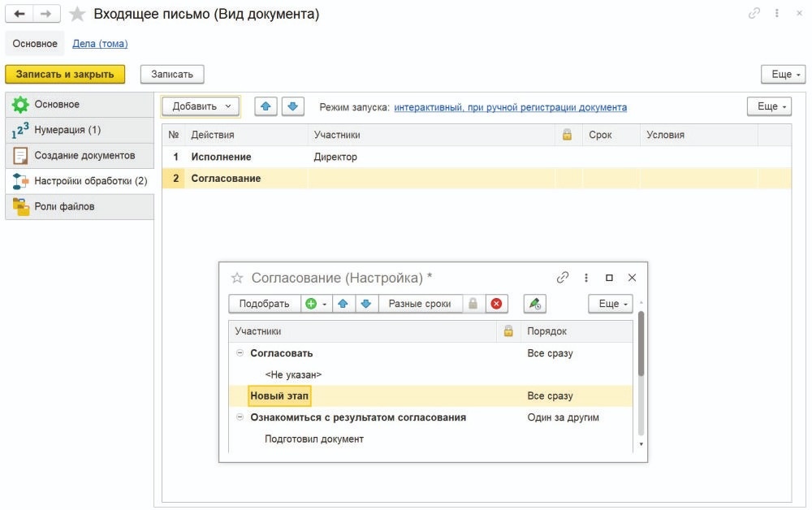
Task: Move participant up in dialog toolbar
Action: click(343, 304)
